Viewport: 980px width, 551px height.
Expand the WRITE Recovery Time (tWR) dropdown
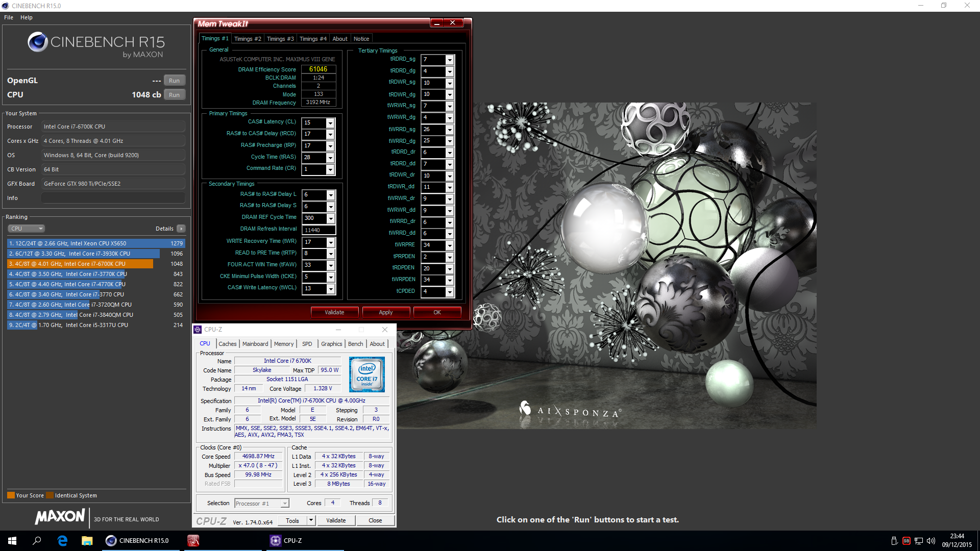[331, 242]
